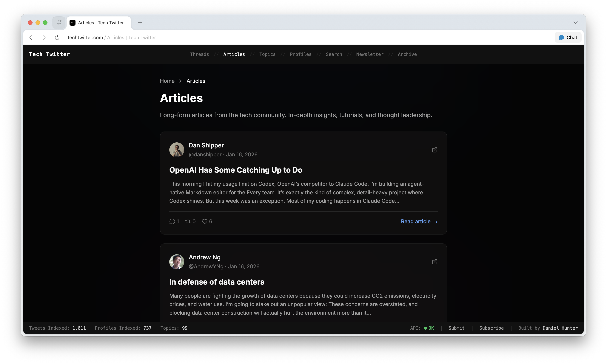
Task: Go back with browser back arrow
Action: [31, 38]
